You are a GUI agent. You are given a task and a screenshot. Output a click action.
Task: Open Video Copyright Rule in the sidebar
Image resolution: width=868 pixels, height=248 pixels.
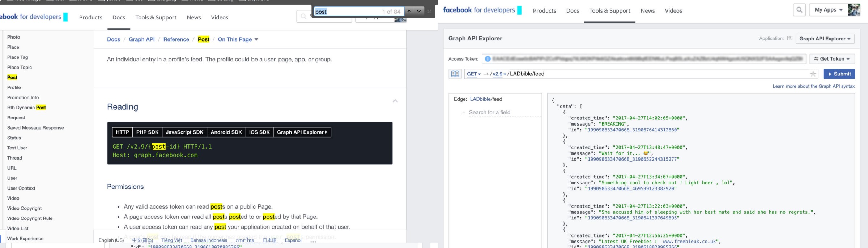tap(30, 218)
